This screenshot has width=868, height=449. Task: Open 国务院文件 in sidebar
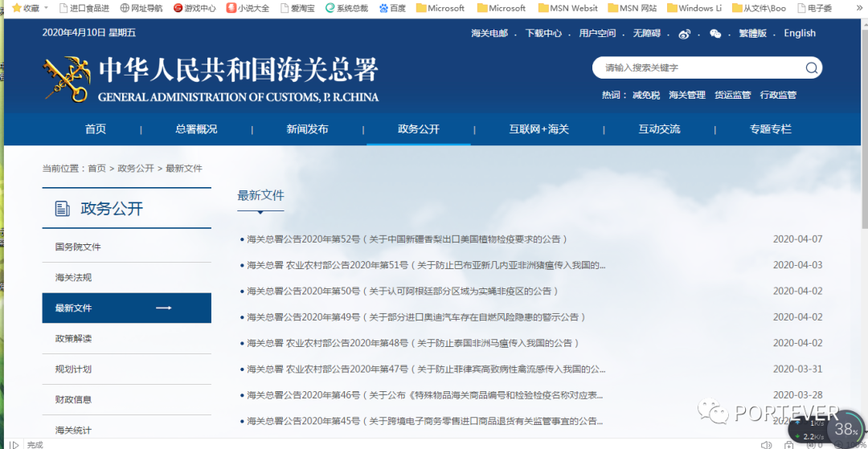[x=78, y=247]
